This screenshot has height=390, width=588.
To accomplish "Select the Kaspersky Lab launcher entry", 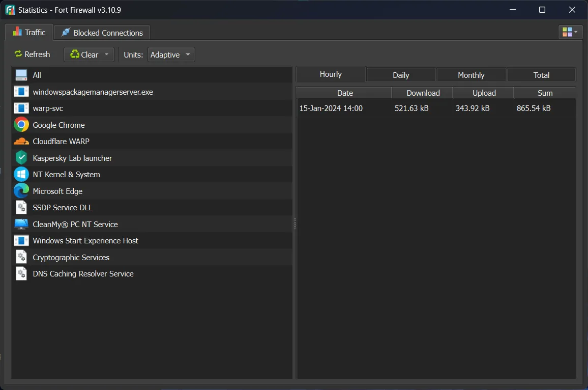I will pos(152,158).
